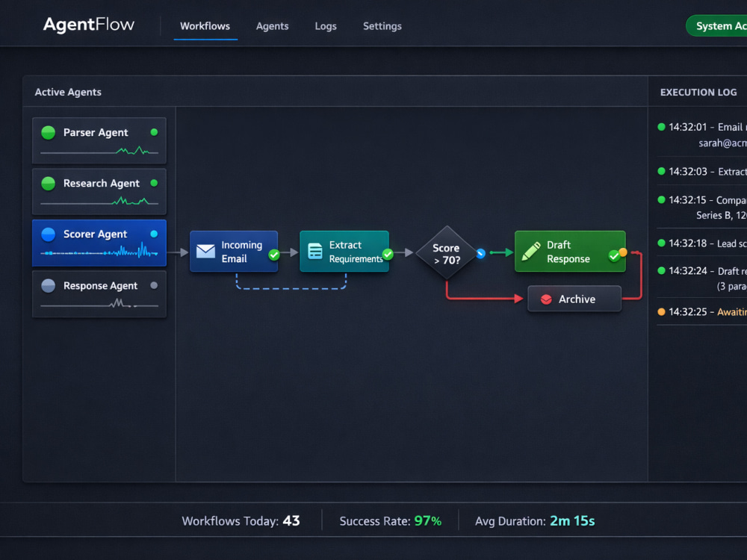Click the green status dot beside 14:32:15
This screenshot has width=747, height=560.
click(661, 199)
